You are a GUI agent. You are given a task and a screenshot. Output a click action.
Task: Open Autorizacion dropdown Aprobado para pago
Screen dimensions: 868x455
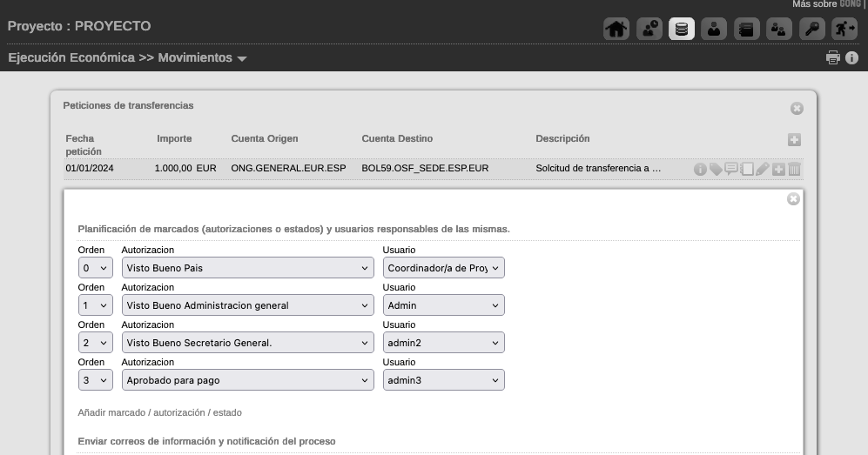[248, 380]
